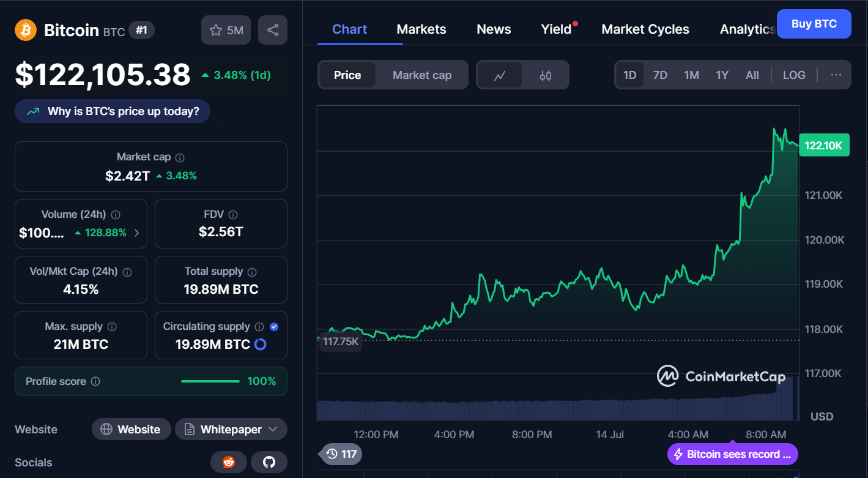Add Bitcoin to watchlist via star button
Image resolution: width=868 pixels, height=478 pixels.
click(226, 30)
